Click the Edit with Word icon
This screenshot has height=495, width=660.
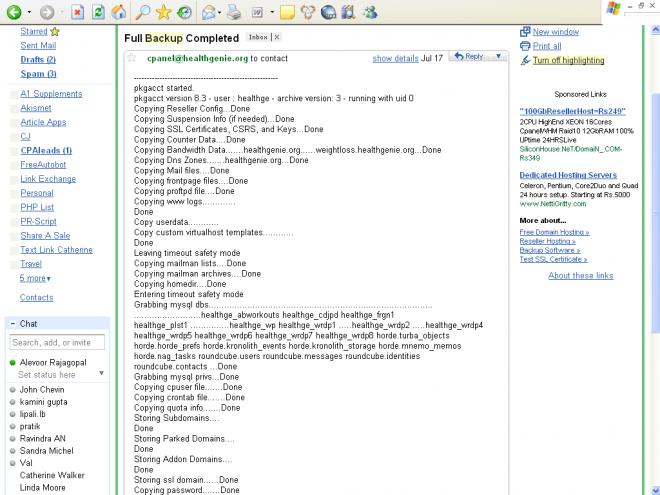[257, 12]
